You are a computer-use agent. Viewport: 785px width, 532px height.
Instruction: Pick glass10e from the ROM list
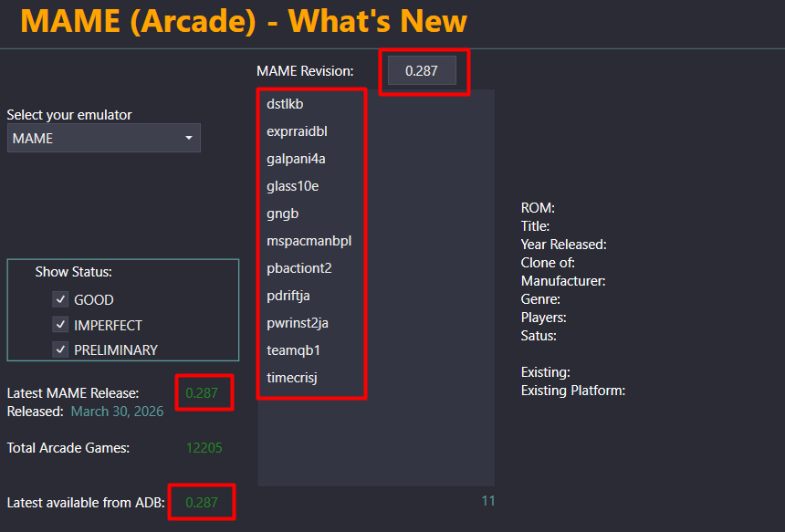(x=292, y=186)
